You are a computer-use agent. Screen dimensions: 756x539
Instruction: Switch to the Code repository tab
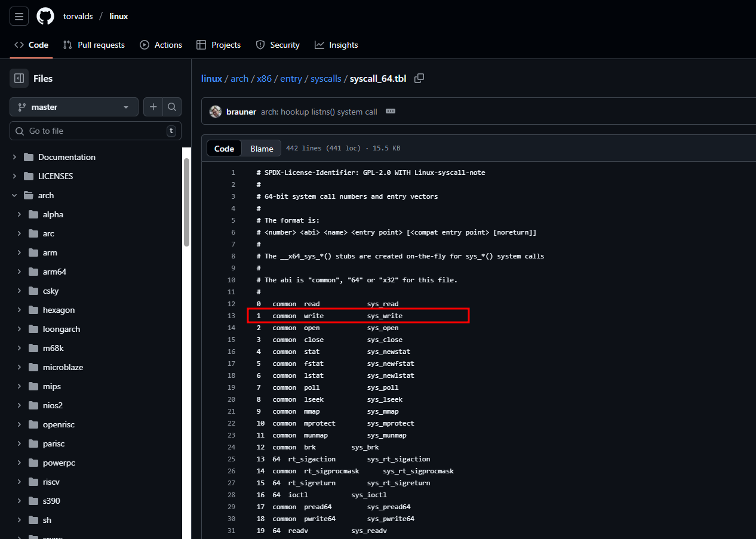(x=31, y=45)
